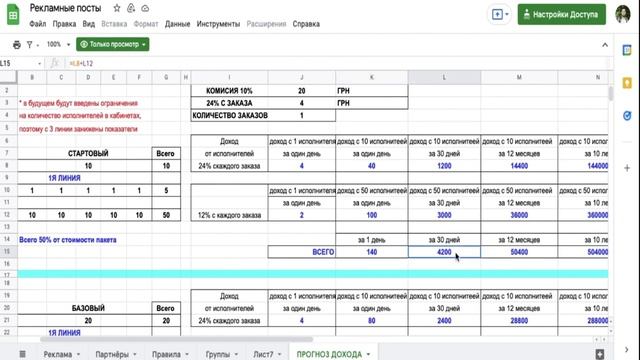The width and height of the screenshot is (640, 360).
Task: Switch to the Реклама sheet tab
Action: click(58, 354)
